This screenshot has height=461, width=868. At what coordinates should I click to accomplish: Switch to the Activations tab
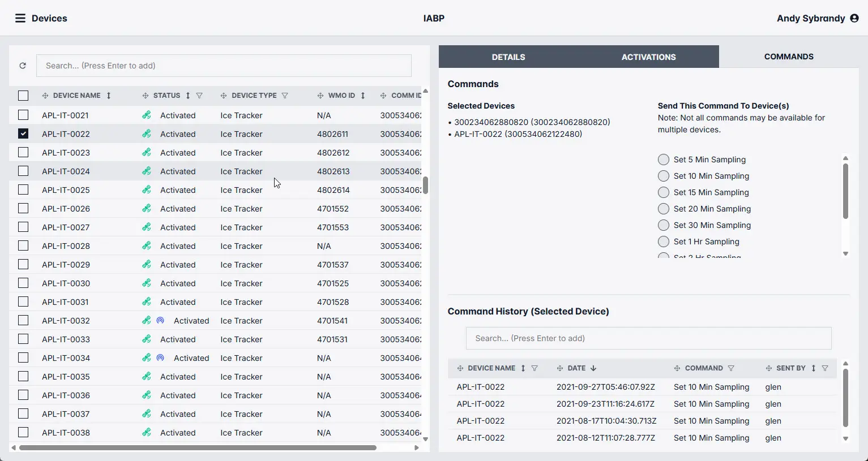pos(648,57)
